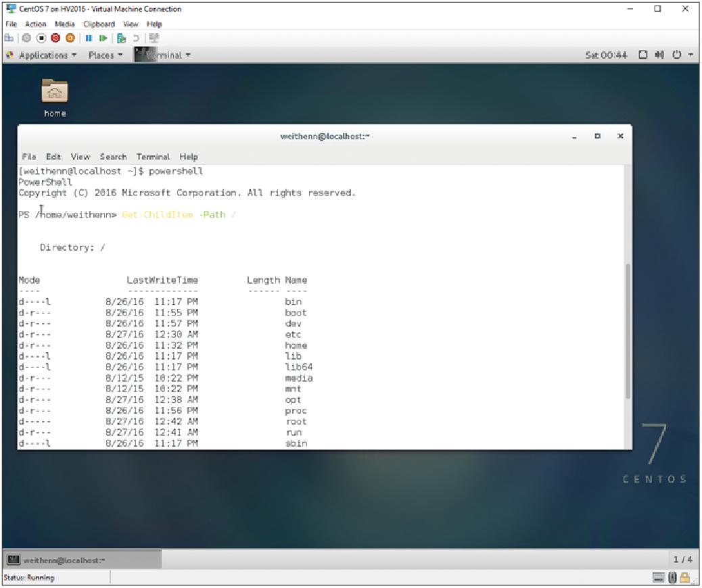Viewport: 702px width, 588px height.
Task: Click the 'root' directory name
Action: 296,422
